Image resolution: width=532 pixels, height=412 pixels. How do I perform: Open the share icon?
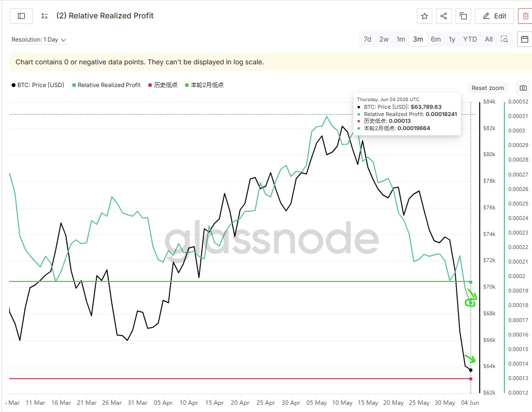pyautogui.click(x=443, y=16)
